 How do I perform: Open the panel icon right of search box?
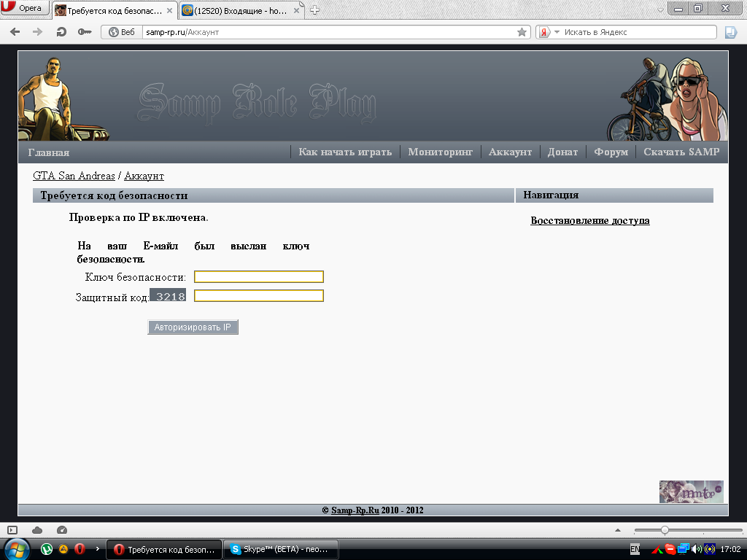tap(731, 32)
